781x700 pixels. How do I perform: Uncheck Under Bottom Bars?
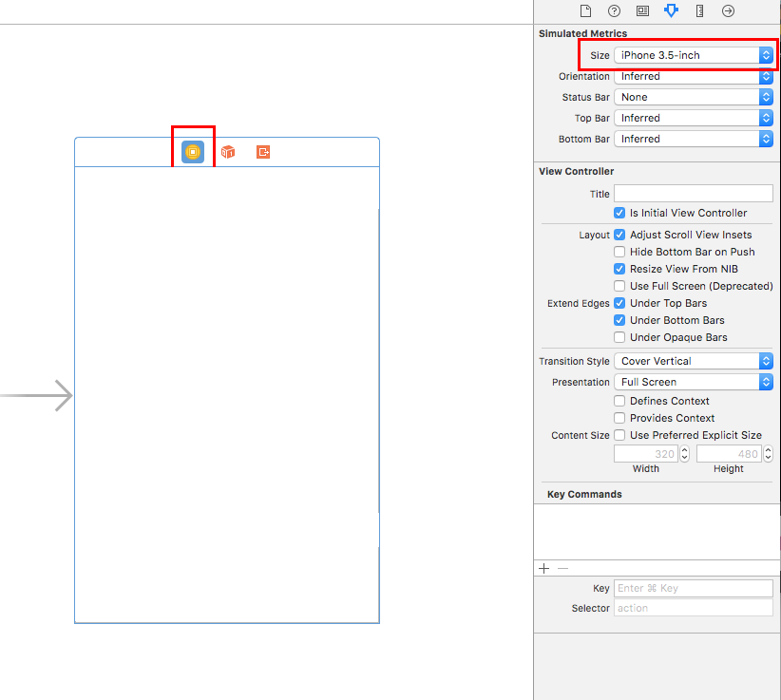click(619, 320)
